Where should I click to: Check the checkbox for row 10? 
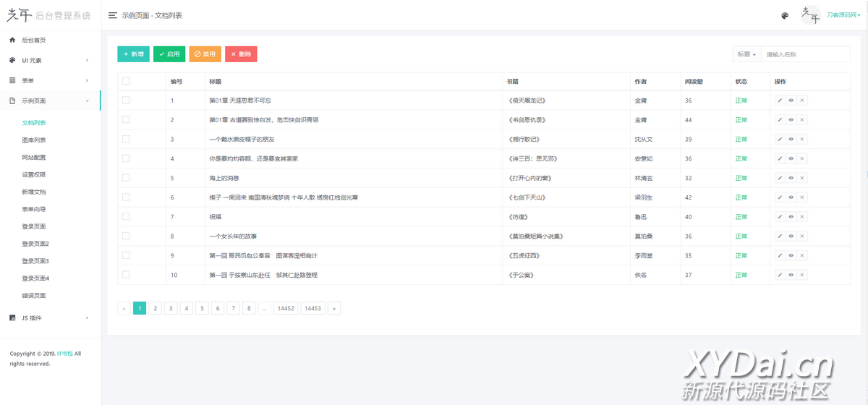(126, 275)
